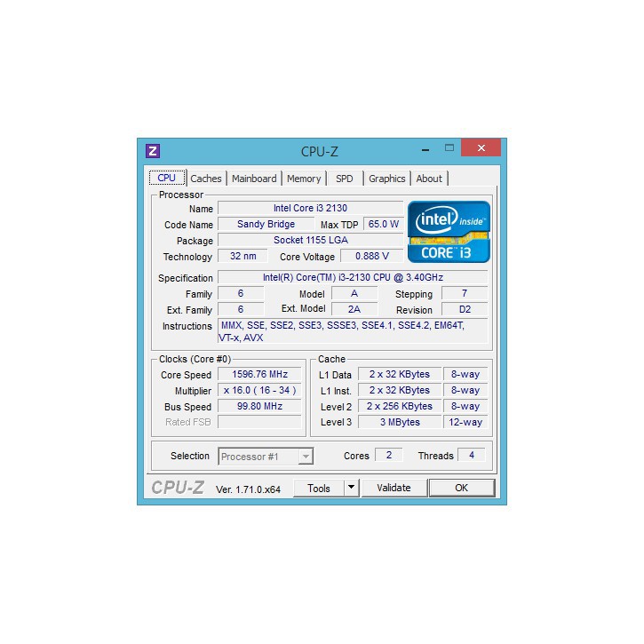Open the SPD tab
The height and width of the screenshot is (644, 644).
click(x=344, y=179)
